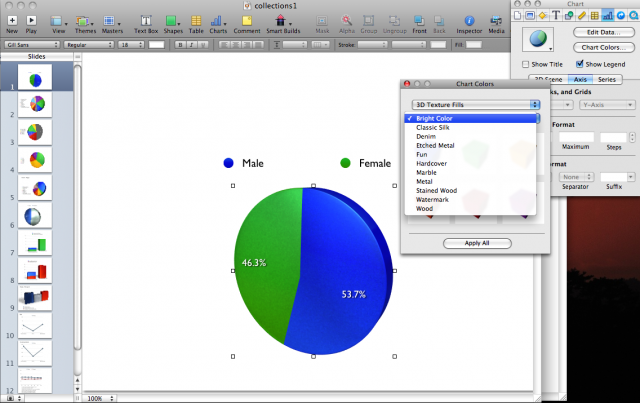
Task: Toggle Underline in format bar
Action: click(x=203, y=45)
